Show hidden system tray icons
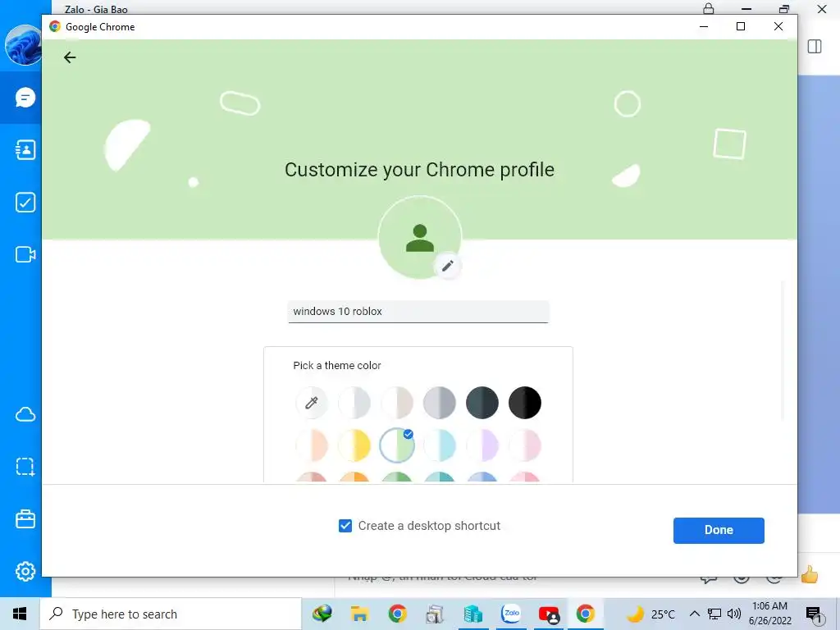Viewport: 840px width, 630px height. point(694,614)
